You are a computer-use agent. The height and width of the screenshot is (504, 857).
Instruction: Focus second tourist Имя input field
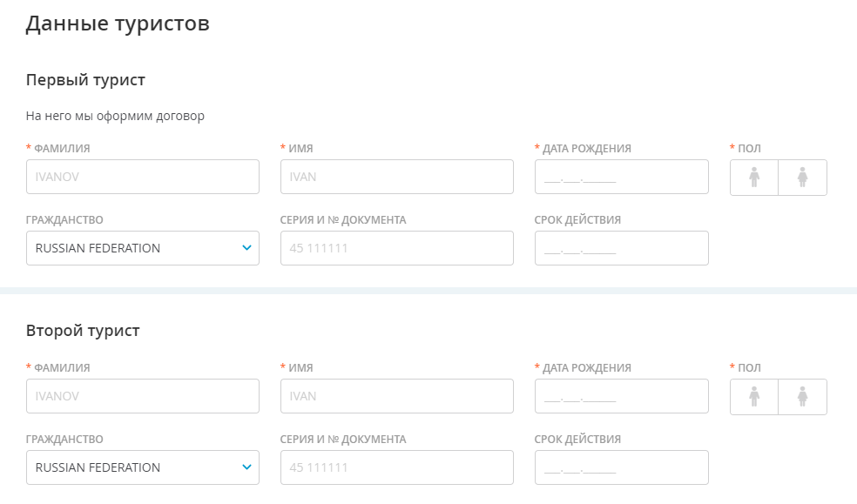click(397, 396)
